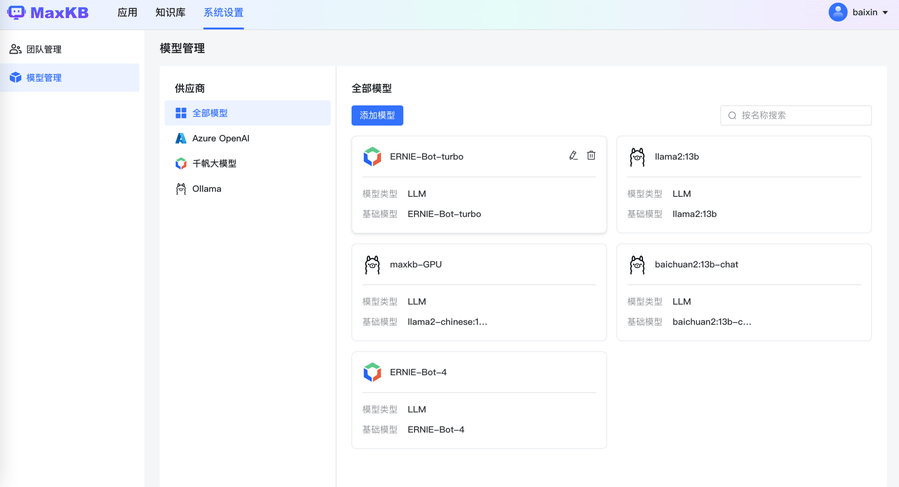The image size is (899, 487).
Task: Click the baixin username text
Action: pyautogui.click(x=865, y=13)
